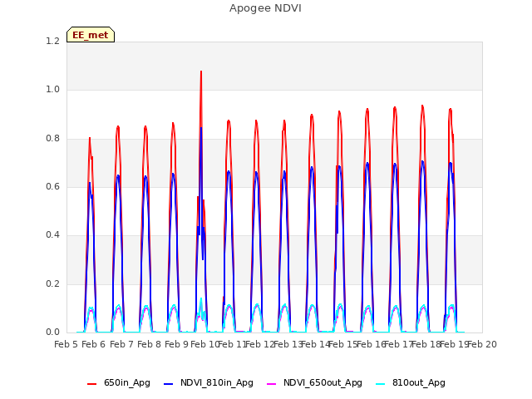Viewport: 532px width, 399px height.
Task: Click the Feb 9 x-axis label
Action: click(176, 344)
